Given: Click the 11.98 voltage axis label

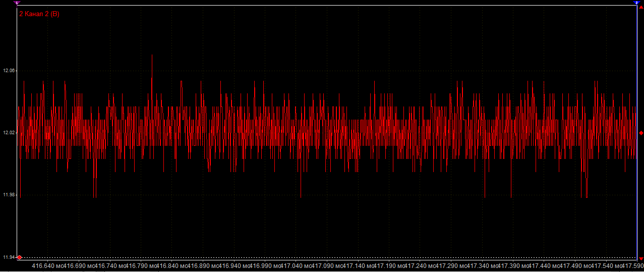Looking at the screenshot, I should coord(9,195).
